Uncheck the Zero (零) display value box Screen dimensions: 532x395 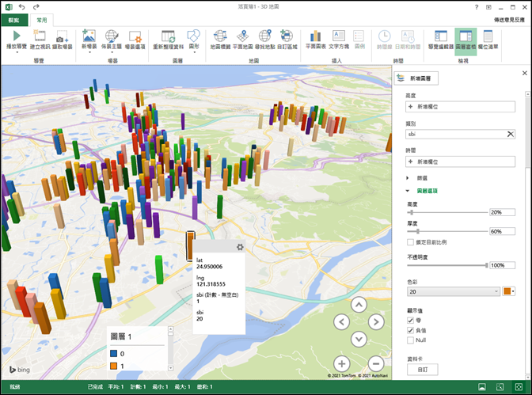coord(410,320)
